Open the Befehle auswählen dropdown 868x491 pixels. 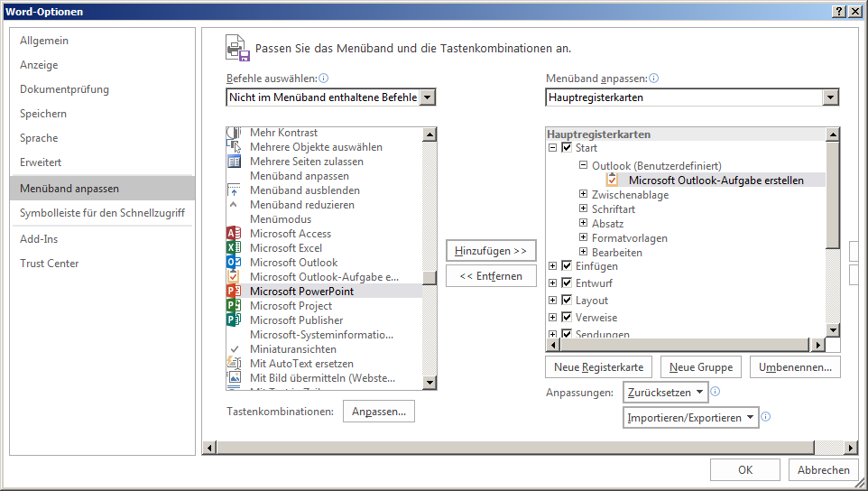pyautogui.click(x=428, y=97)
